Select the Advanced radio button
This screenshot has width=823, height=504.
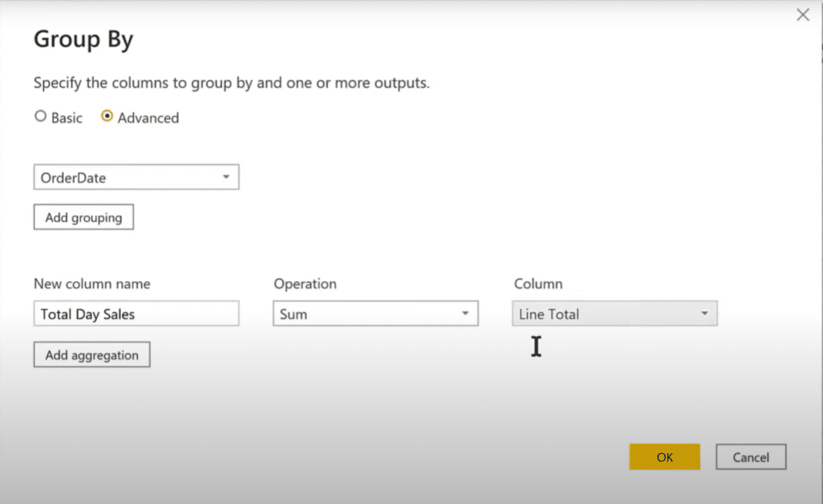click(x=107, y=116)
